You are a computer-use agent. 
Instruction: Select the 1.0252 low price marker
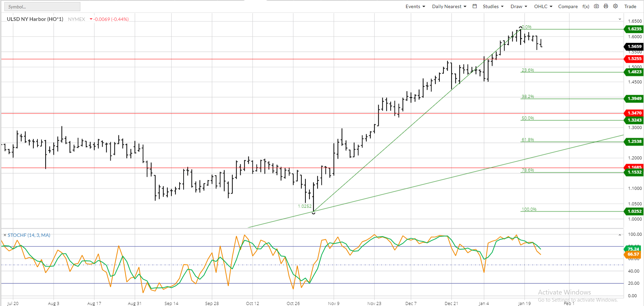(x=305, y=206)
